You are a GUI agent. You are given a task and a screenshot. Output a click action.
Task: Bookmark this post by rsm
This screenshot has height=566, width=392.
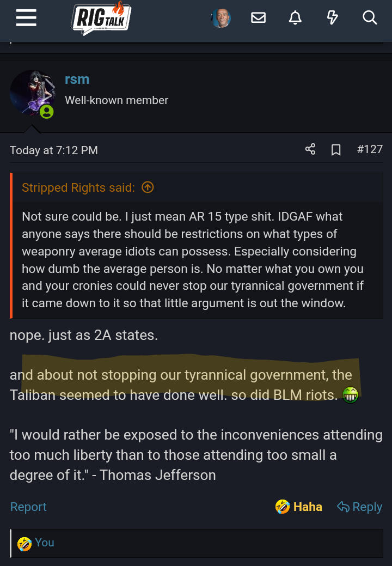pyautogui.click(x=336, y=150)
